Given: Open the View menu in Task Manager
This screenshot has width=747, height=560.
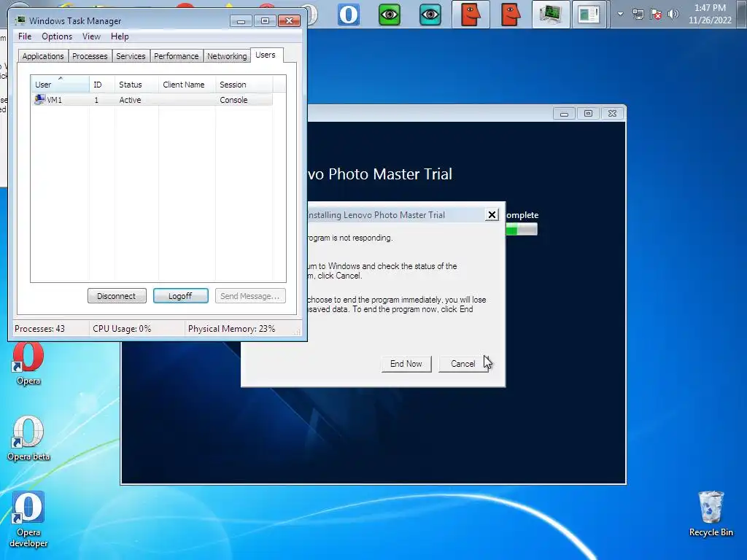Looking at the screenshot, I should point(91,36).
